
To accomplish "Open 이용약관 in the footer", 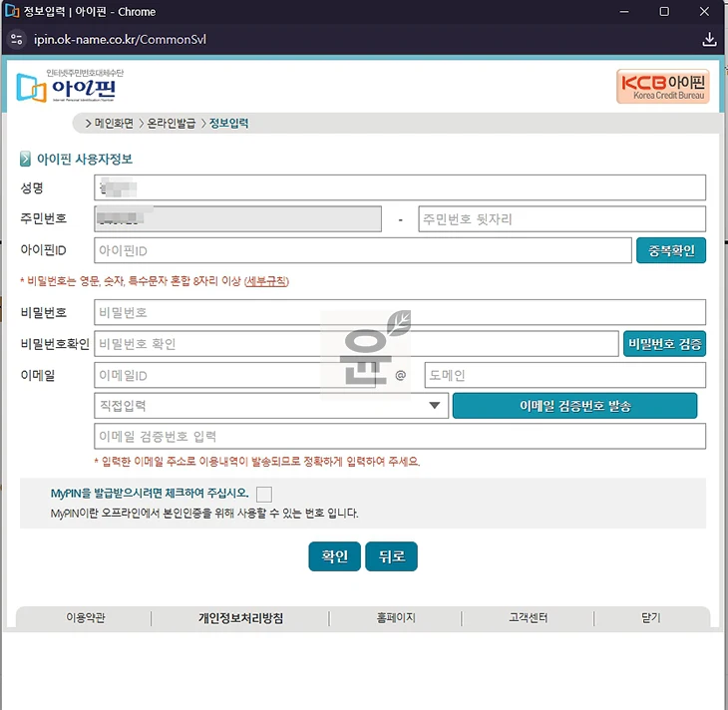I will [85, 618].
